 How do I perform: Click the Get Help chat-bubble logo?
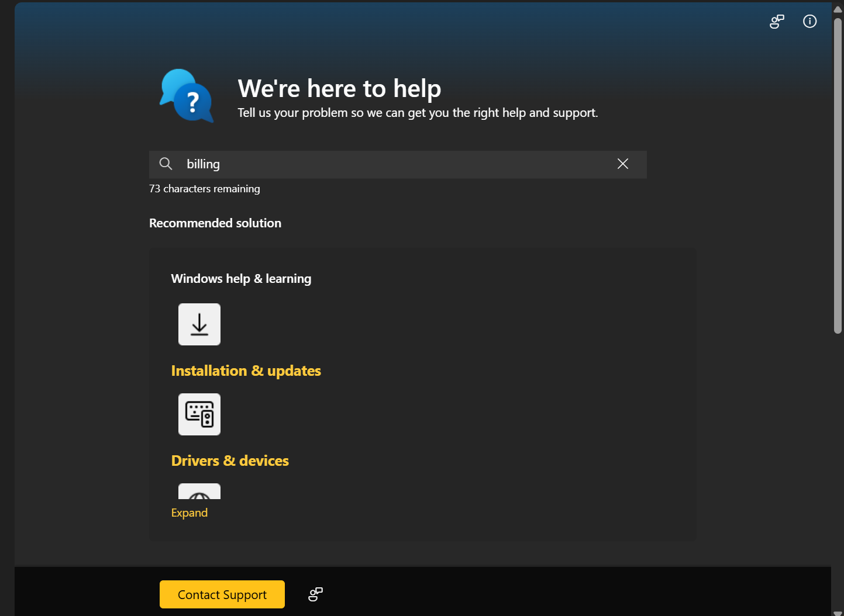tap(187, 95)
